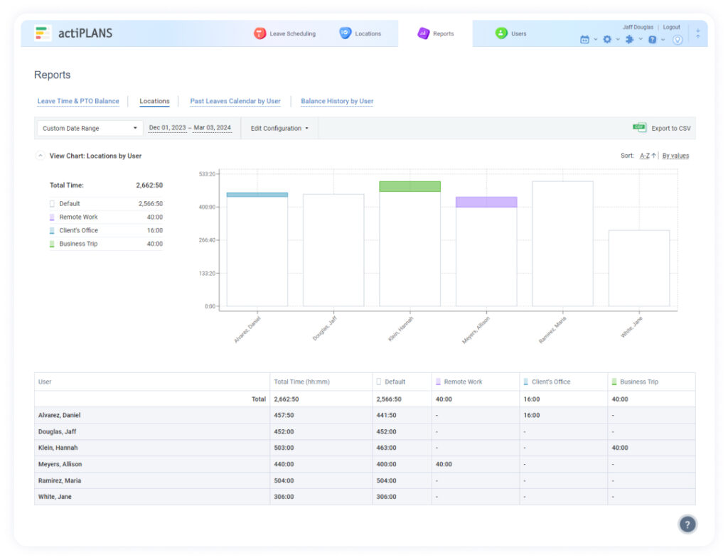Click the actiPLANS logo icon
728x560 pixels.
tap(43, 33)
